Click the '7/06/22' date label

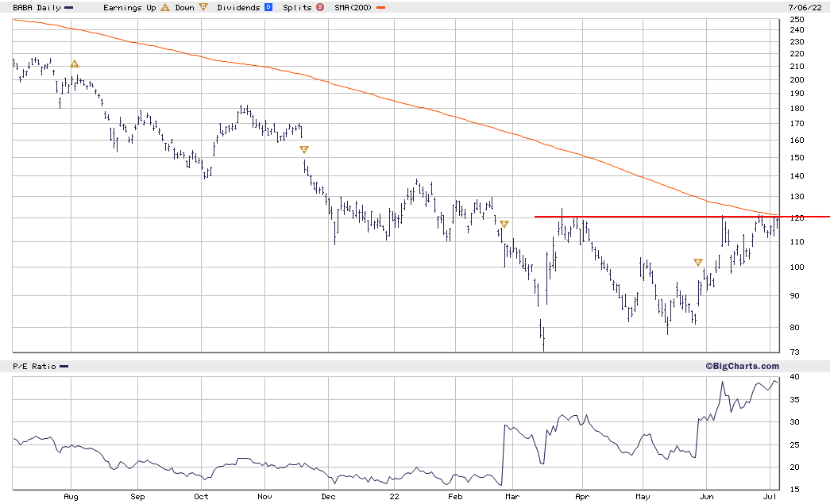[x=805, y=8]
